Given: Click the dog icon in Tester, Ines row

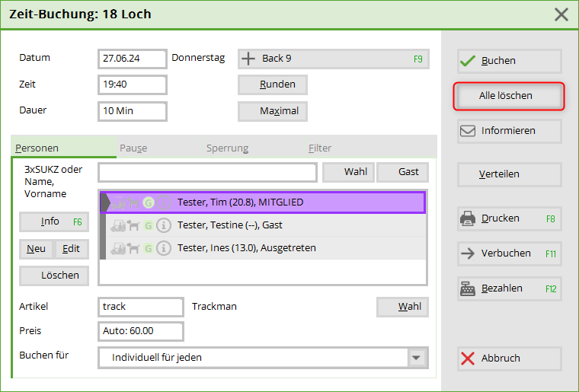Looking at the screenshot, I should tap(133, 248).
